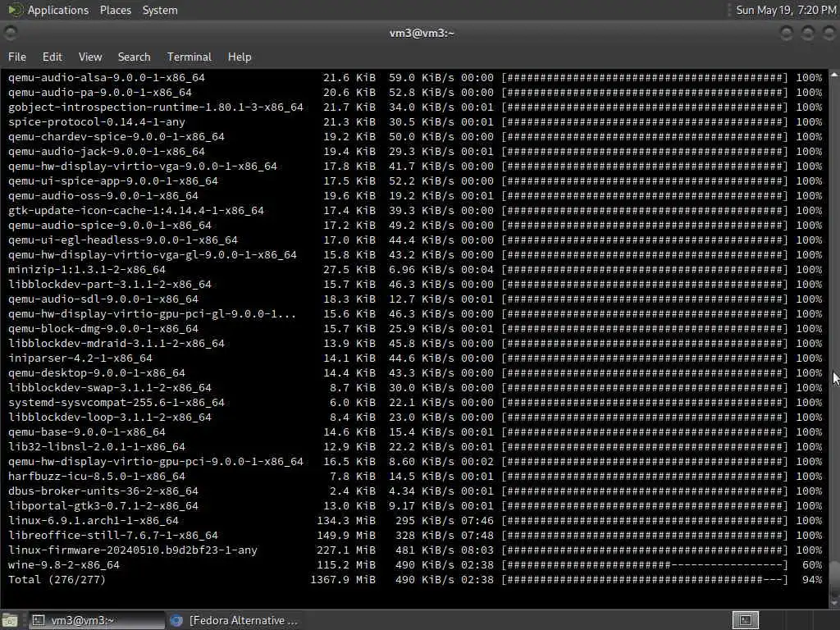Click the gtk-update-icon-cache-1:4.14.4-1-x86_64 line
The height and width of the screenshot is (630, 840).
(415, 211)
